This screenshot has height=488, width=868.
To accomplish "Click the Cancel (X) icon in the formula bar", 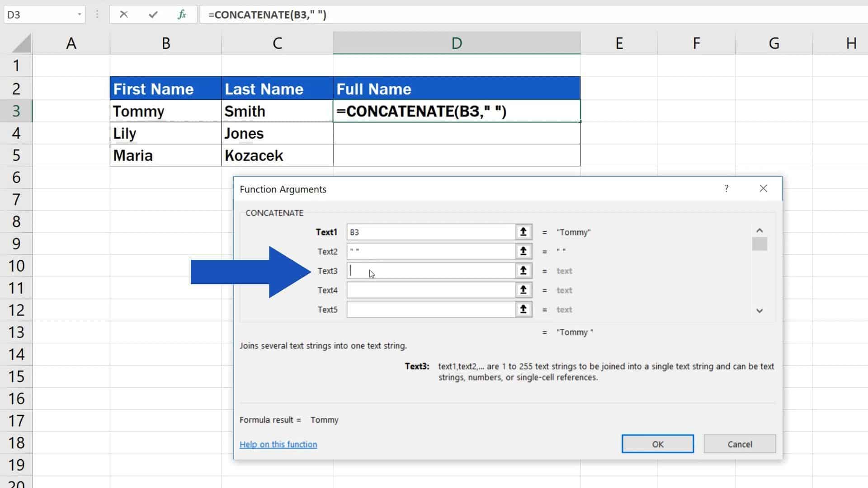I will (x=124, y=14).
